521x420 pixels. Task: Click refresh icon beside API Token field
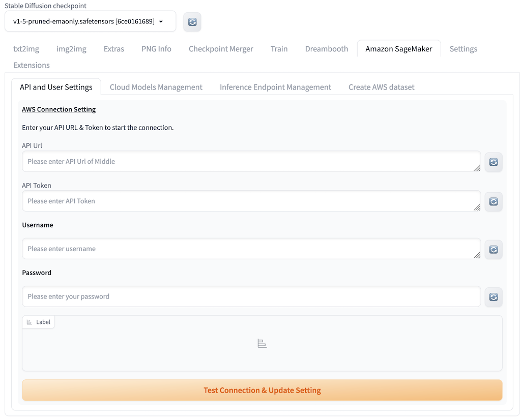coord(493,202)
